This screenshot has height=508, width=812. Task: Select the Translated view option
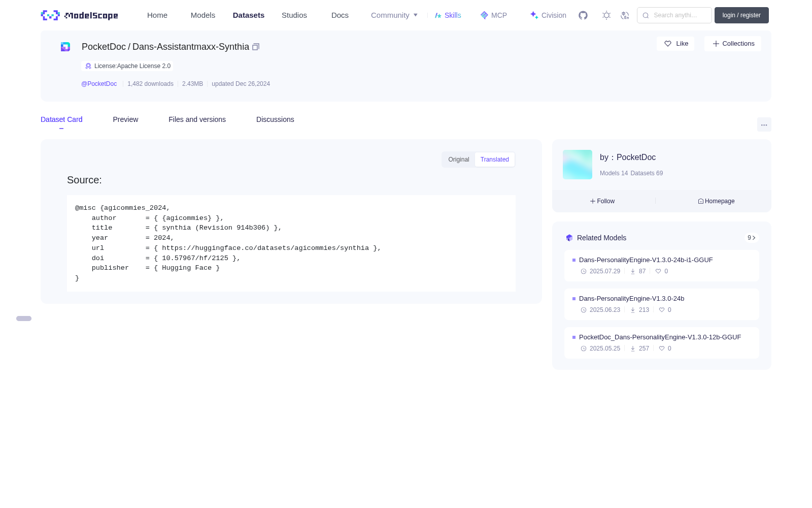pyautogui.click(x=495, y=160)
